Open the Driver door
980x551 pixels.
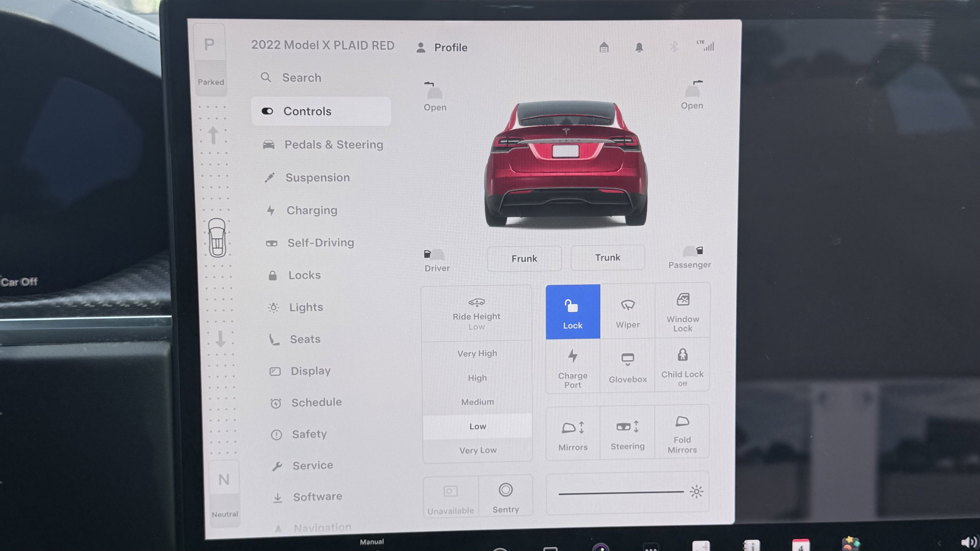[x=437, y=261]
